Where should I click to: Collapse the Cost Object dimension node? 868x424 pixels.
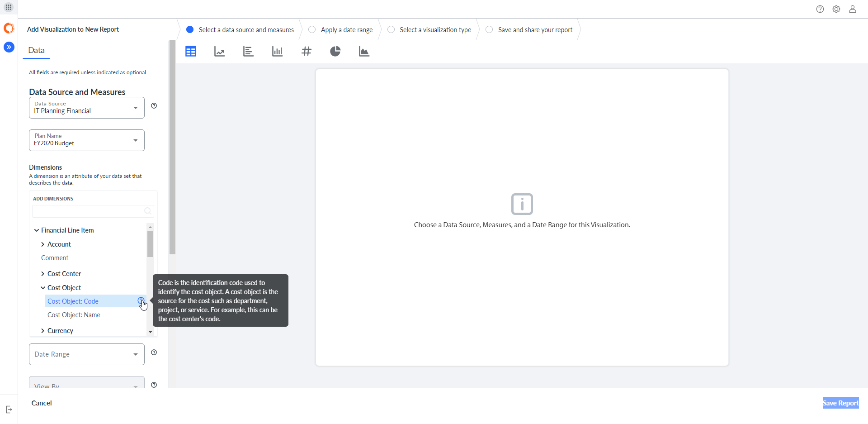[x=43, y=288]
